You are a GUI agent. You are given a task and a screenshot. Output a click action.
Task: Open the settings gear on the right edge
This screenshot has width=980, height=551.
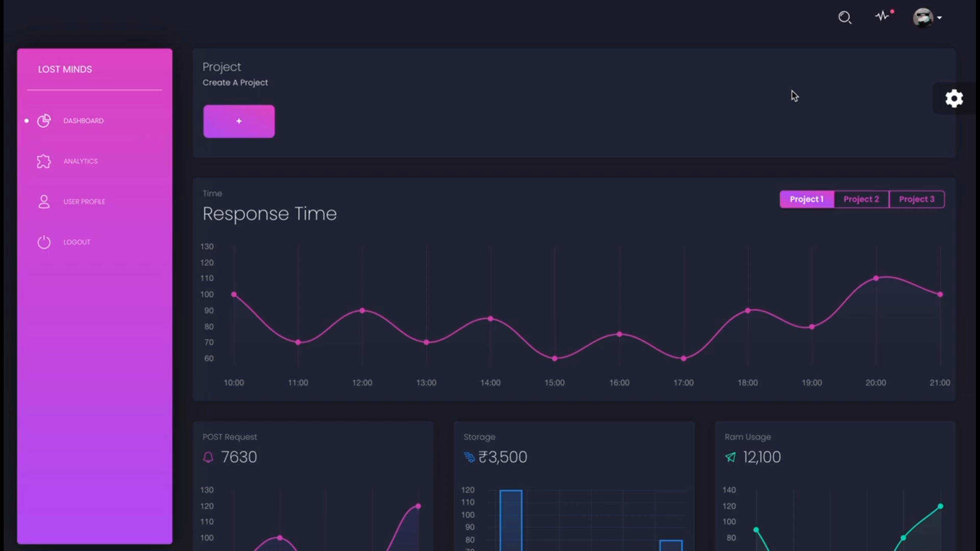(x=954, y=98)
